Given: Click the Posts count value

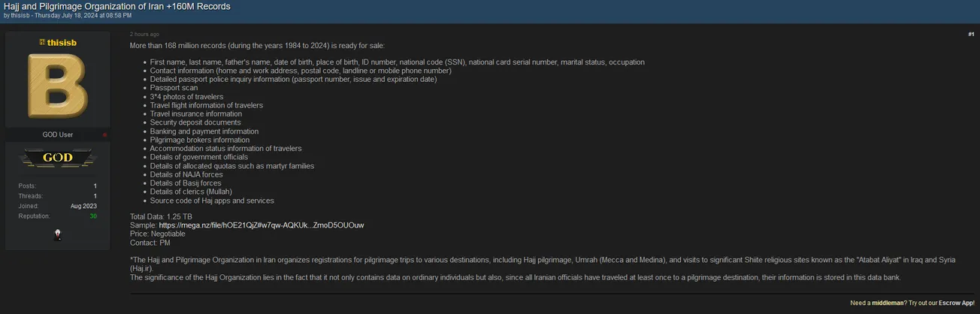Looking at the screenshot, I should (x=95, y=186).
